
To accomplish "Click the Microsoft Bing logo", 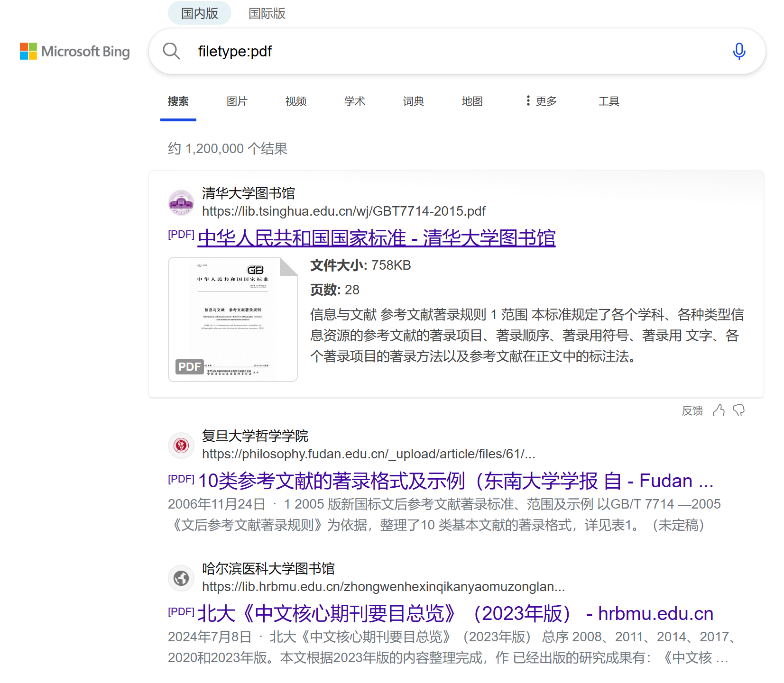I will pyautogui.click(x=75, y=51).
